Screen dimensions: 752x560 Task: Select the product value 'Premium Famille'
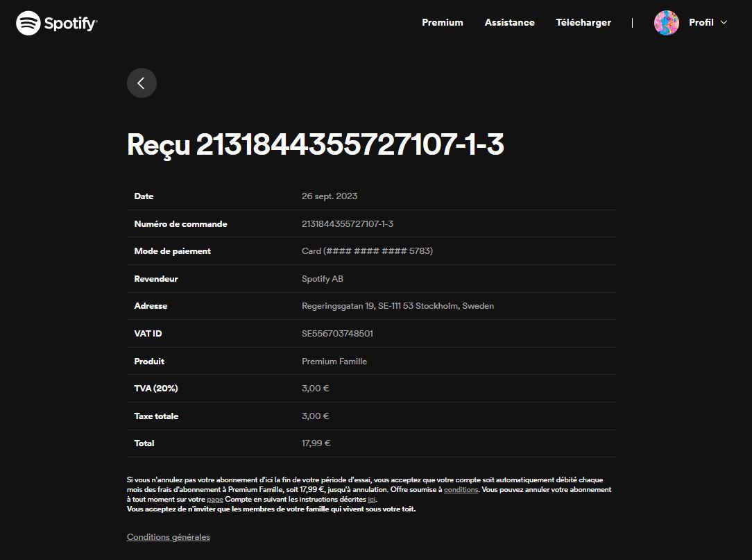(x=334, y=362)
